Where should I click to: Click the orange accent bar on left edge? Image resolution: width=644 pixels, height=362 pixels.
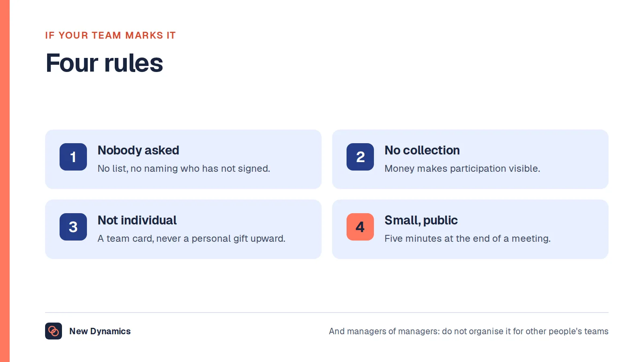5,181
